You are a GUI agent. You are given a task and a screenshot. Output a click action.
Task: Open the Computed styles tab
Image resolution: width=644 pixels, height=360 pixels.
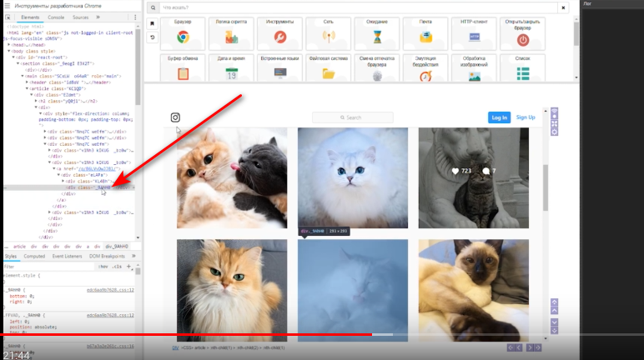click(34, 256)
